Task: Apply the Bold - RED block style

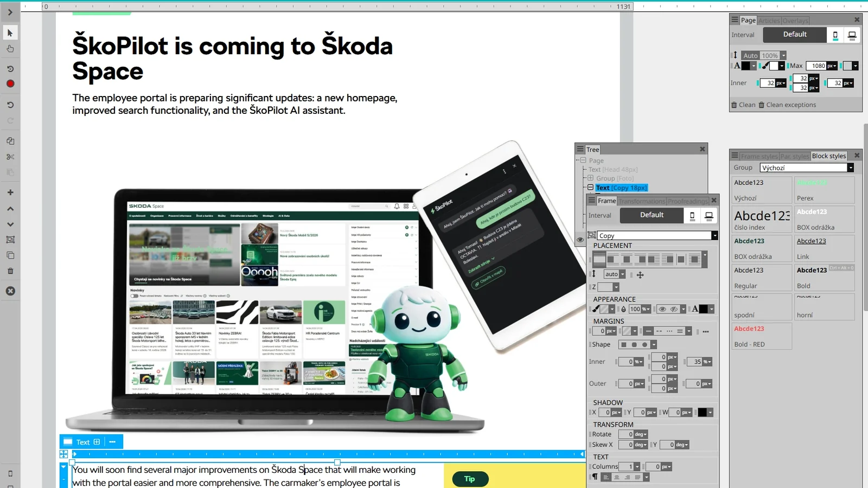Action: [762, 336]
